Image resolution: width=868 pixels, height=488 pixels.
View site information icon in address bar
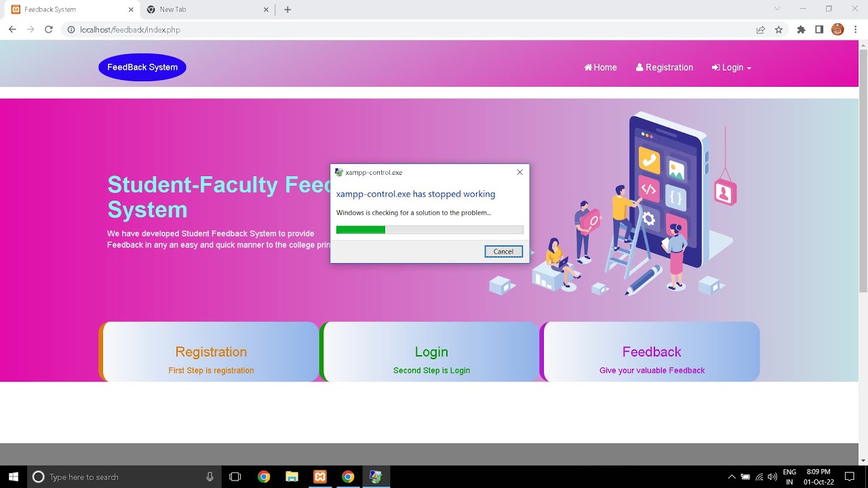pos(71,30)
